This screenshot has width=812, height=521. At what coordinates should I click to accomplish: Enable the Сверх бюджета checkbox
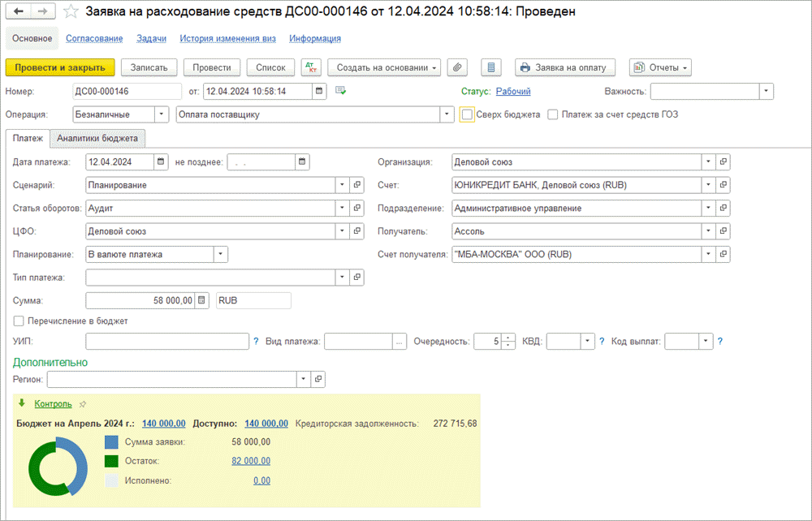tap(467, 115)
